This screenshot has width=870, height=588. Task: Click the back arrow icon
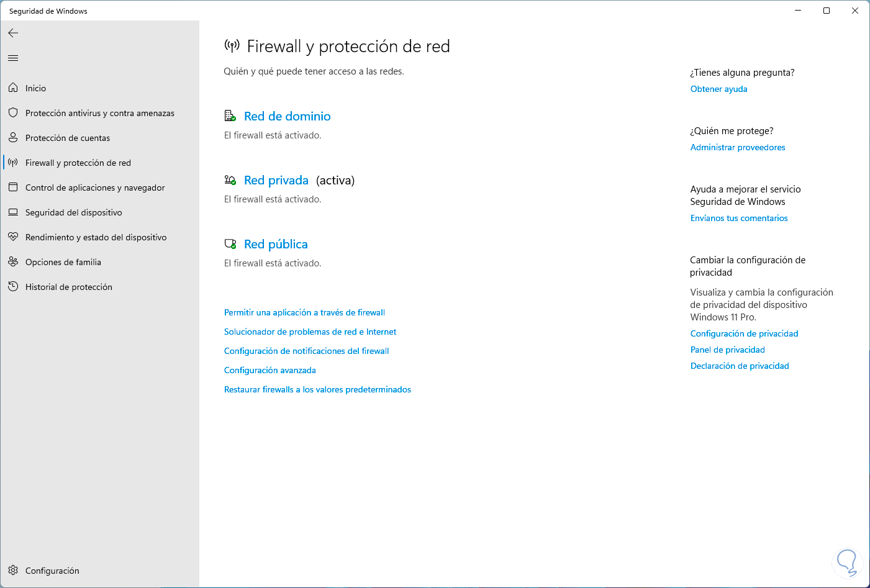[x=13, y=33]
